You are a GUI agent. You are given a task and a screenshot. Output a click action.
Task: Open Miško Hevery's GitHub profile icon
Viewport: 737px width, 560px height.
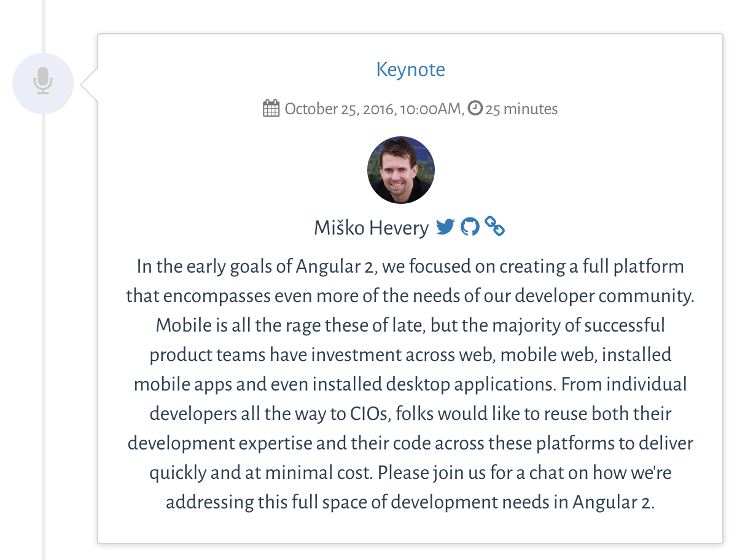pyautogui.click(x=470, y=227)
